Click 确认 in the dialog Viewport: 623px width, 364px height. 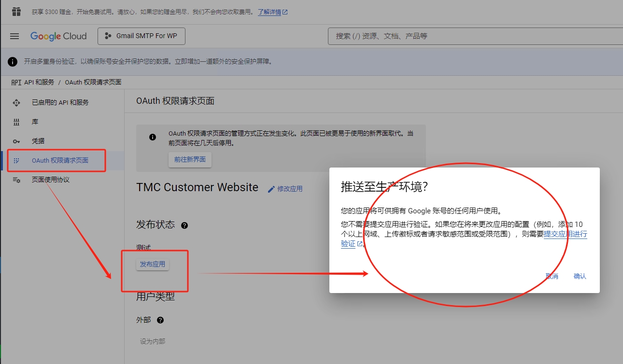tap(580, 276)
